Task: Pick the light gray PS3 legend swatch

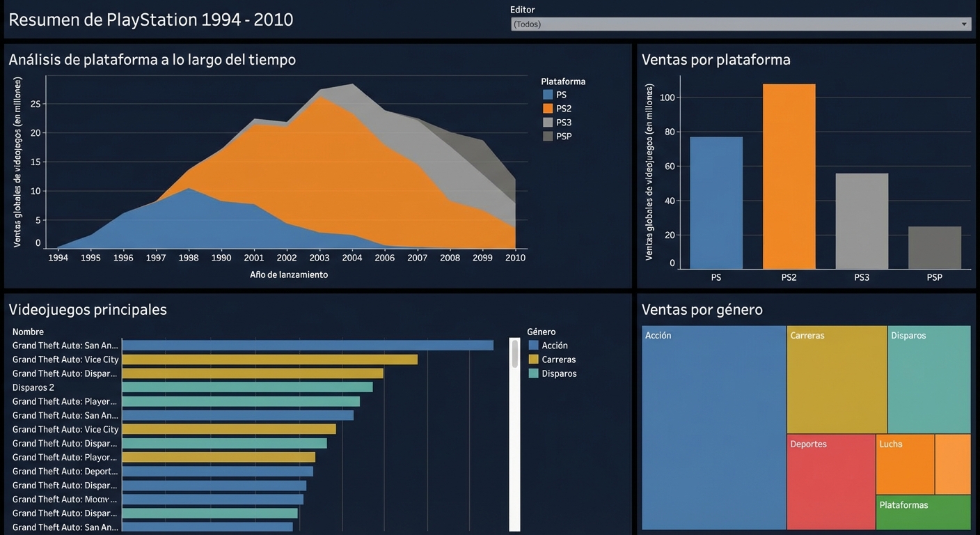Action: click(548, 123)
